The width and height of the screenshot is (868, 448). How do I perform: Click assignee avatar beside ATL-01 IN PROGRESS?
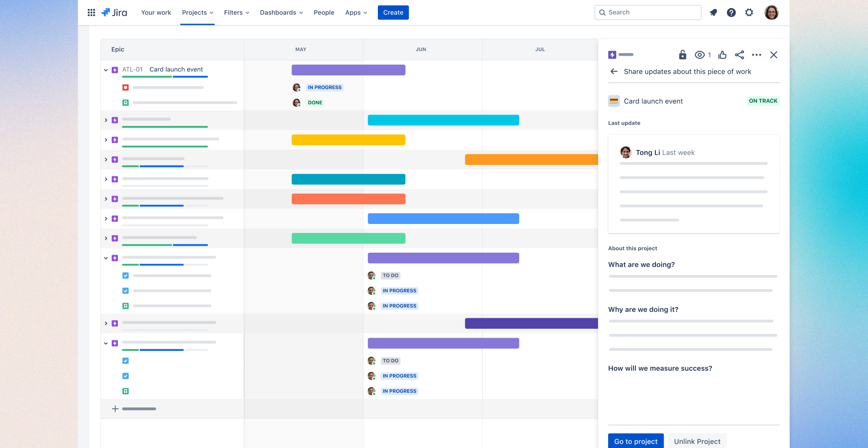click(x=297, y=88)
